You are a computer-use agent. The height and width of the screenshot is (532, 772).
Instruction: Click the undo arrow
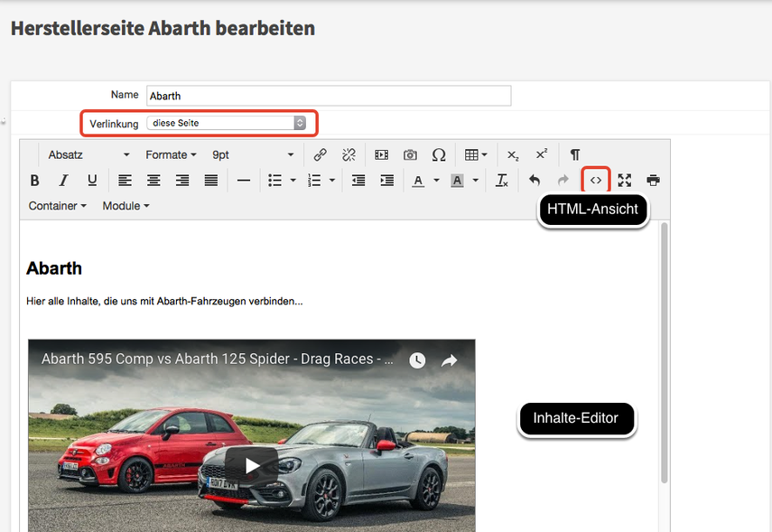pyautogui.click(x=534, y=180)
